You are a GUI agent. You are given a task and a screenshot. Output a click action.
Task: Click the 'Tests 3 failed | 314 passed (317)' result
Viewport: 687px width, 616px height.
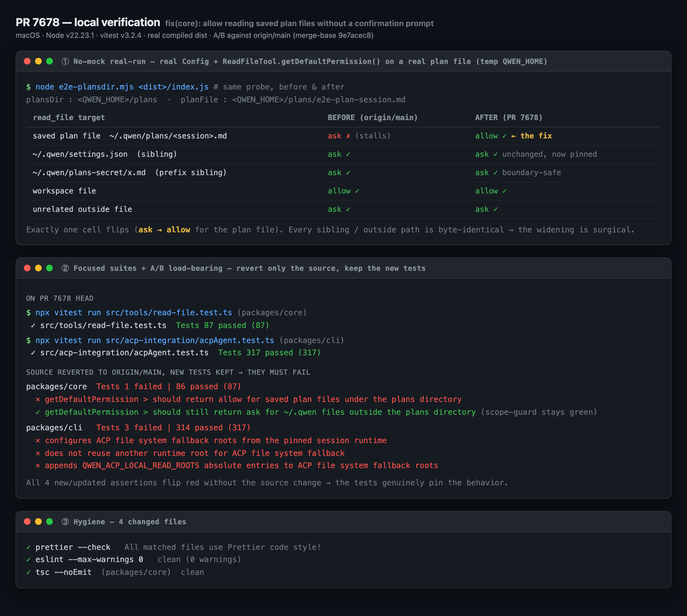click(x=173, y=428)
